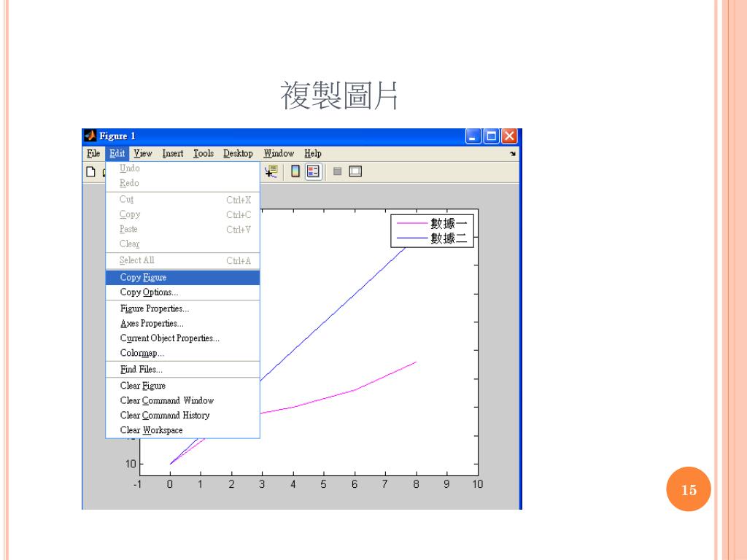The width and height of the screenshot is (747, 560).
Task: Click the greyed Cut Ctrl+X entry
Action: [x=183, y=200]
